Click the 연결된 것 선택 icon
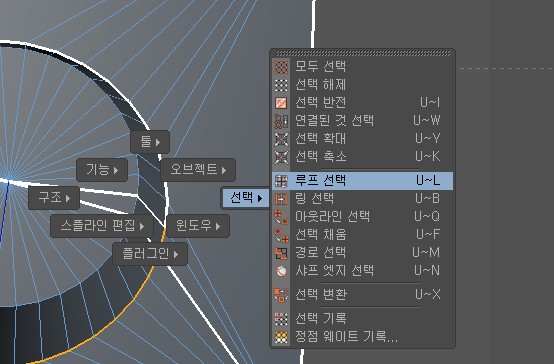554x364 pixels. point(281,121)
